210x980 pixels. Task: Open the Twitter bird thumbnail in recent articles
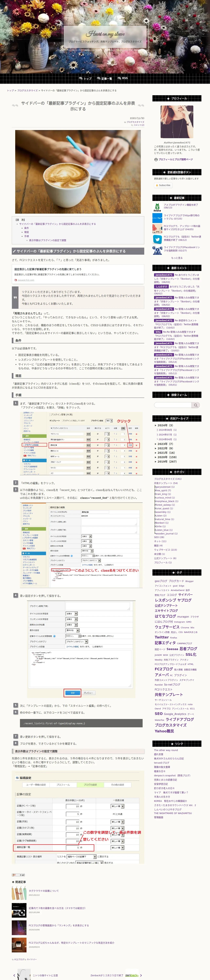click(157, 239)
